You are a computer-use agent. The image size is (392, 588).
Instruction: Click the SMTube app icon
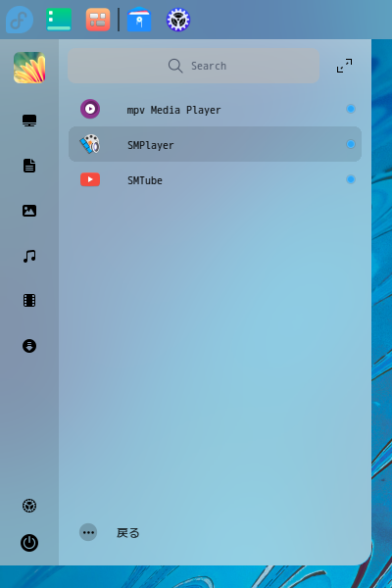[90, 179]
